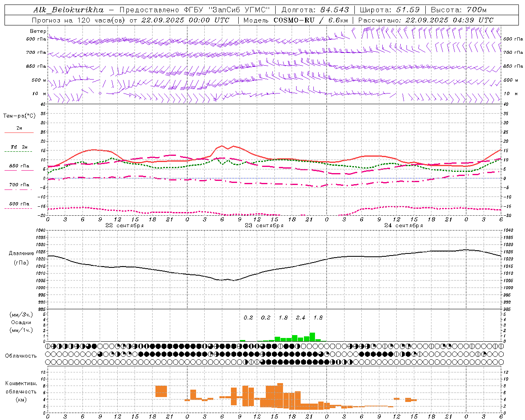Image resolution: width=525 pixels, height=420 pixels.
Task: Click the Td 2м dew point legend entry
Action: pos(19,147)
